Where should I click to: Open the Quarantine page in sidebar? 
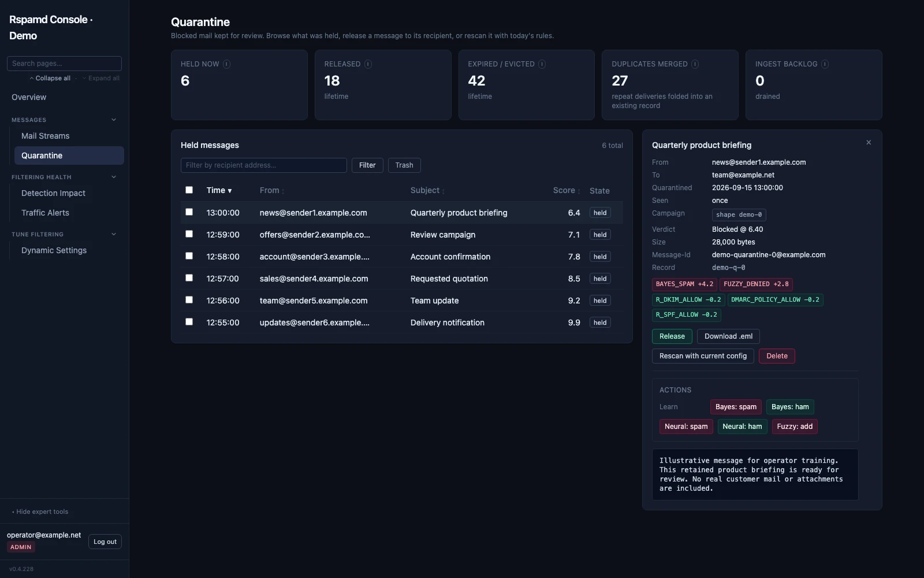[69, 155]
